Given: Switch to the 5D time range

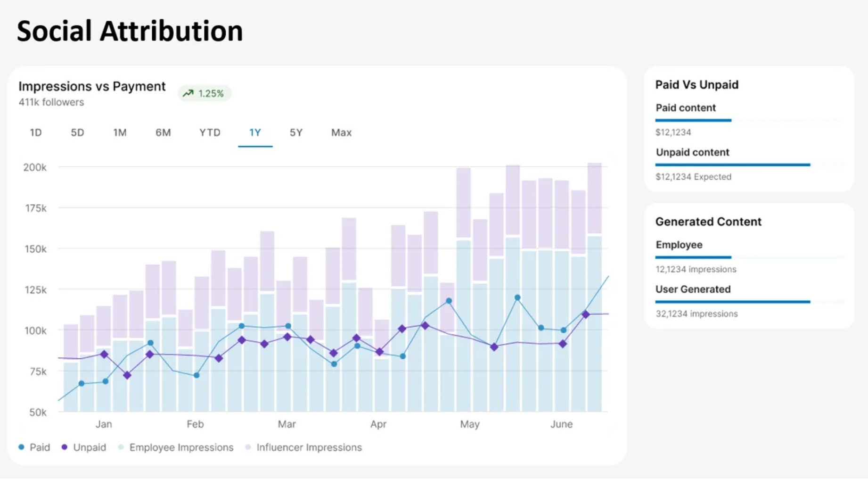Looking at the screenshot, I should 77,132.
